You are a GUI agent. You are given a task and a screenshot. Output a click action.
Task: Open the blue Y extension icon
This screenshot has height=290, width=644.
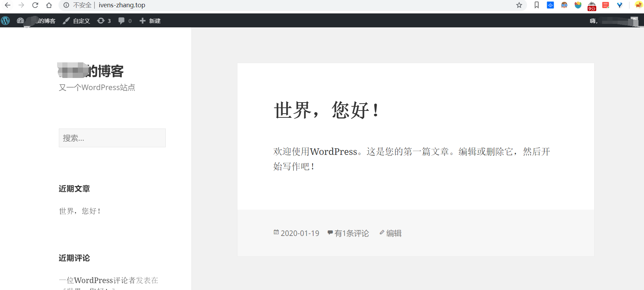(x=619, y=5)
